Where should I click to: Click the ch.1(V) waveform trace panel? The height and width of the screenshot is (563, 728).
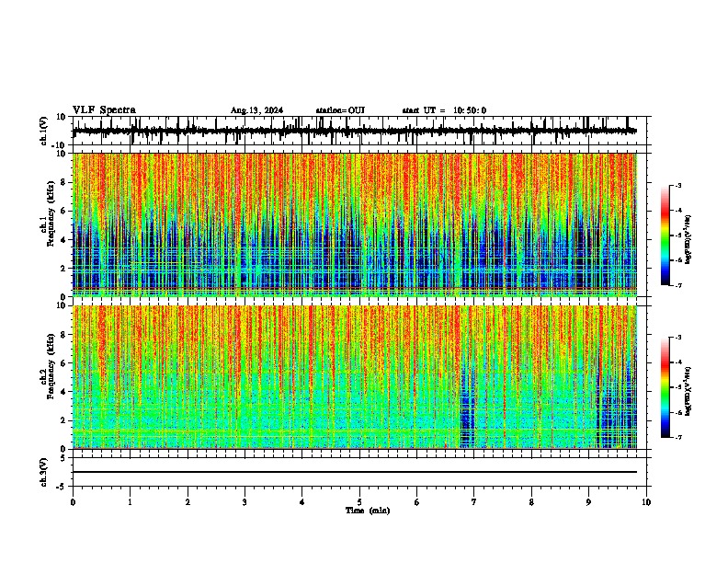point(358,131)
